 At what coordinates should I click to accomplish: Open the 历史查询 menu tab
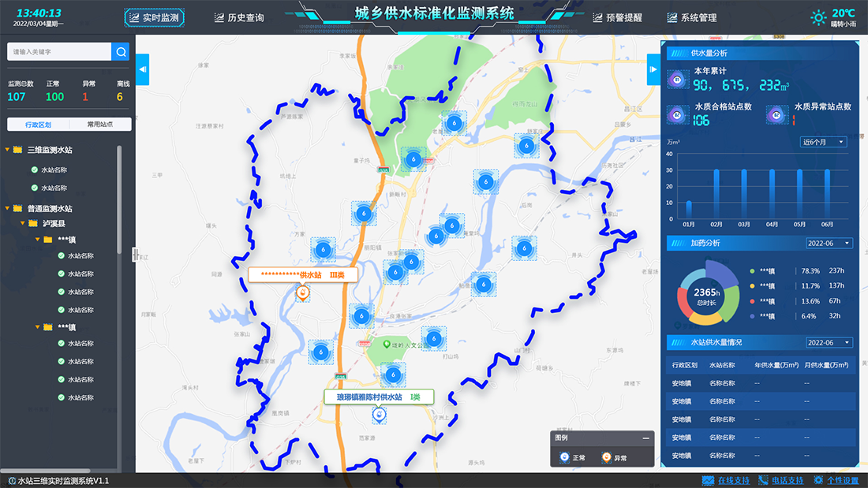tap(239, 17)
